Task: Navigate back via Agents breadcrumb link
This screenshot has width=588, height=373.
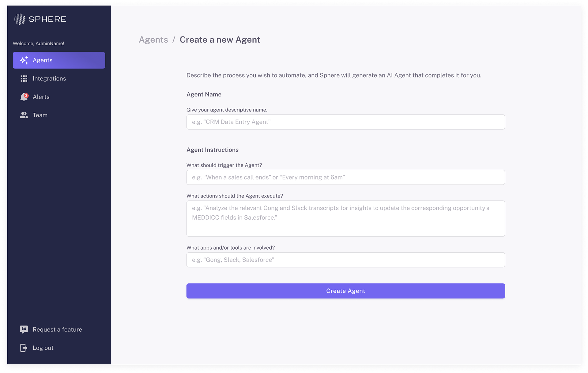Action: tap(153, 40)
